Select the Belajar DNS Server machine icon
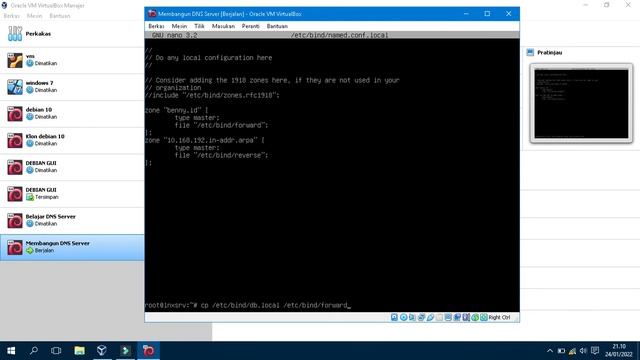 (15, 220)
